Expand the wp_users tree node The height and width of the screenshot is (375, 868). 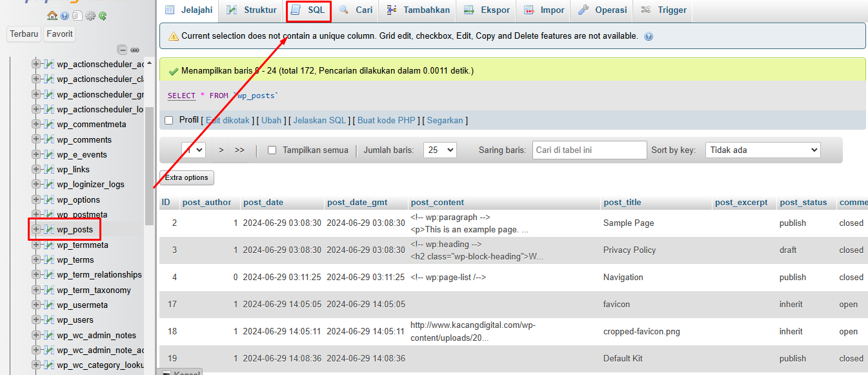click(x=36, y=319)
